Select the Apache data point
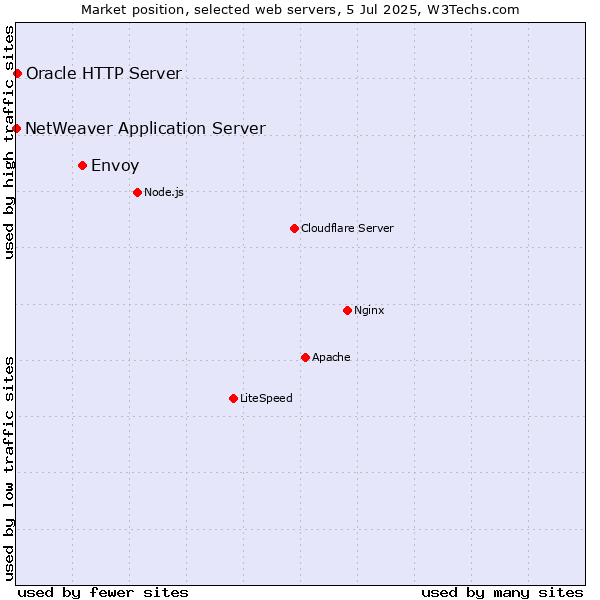The width and height of the screenshot is (600, 600). [x=305, y=357]
